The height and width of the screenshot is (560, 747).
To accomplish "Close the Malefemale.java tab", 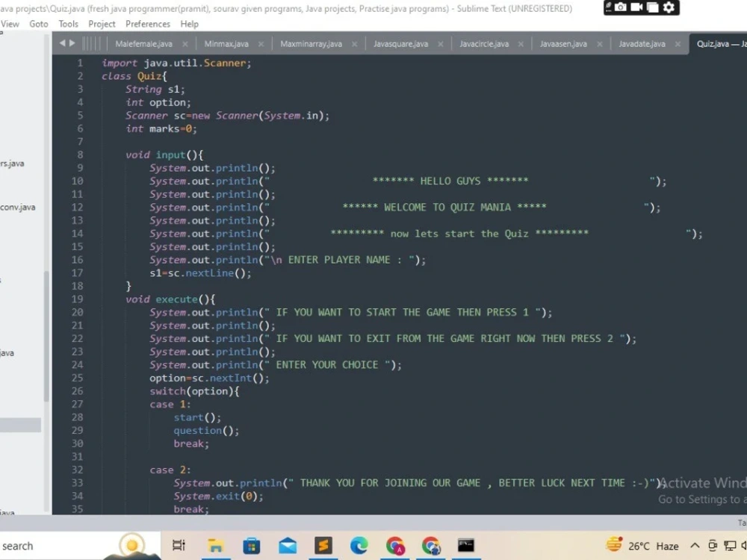I will [185, 44].
